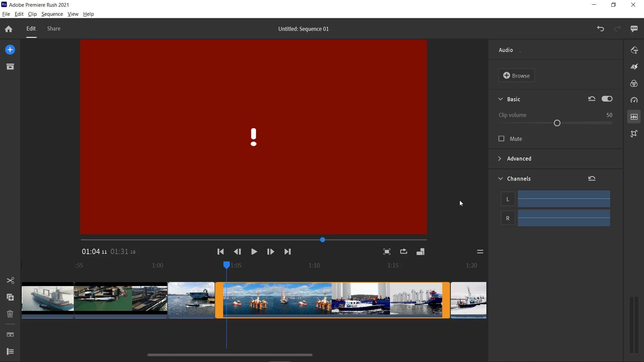The height and width of the screenshot is (362, 644).
Task: Click the Clip volume slider handle
Action: point(557,123)
